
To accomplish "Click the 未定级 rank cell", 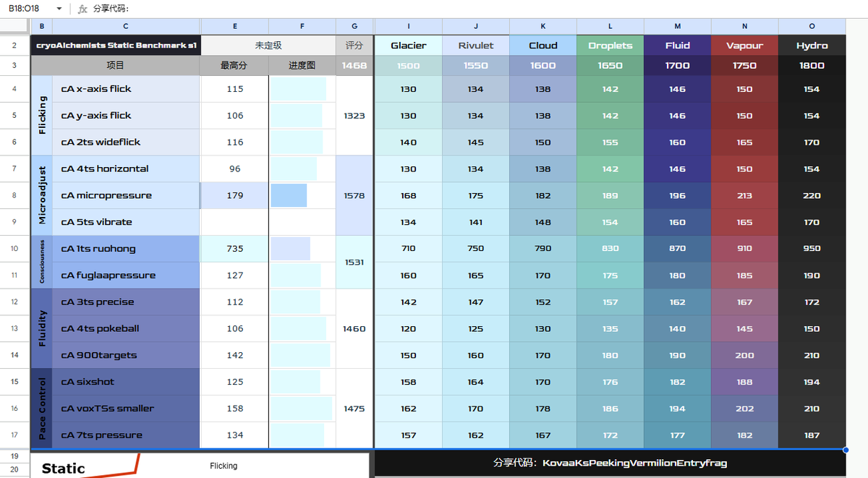I will pyautogui.click(x=268, y=45).
